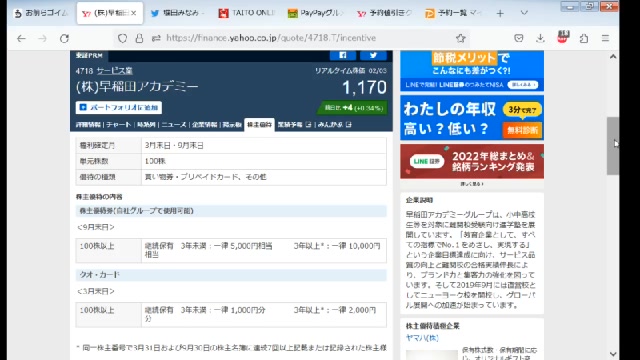Click the 買い物券・プリペイドカード cell
Image resolution: width=640 pixels, height=360 pixels.
[x=264, y=178]
